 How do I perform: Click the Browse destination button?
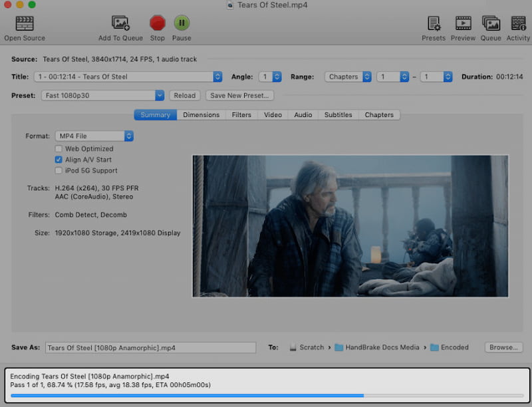pyautogui.click(x=504, y=347)
